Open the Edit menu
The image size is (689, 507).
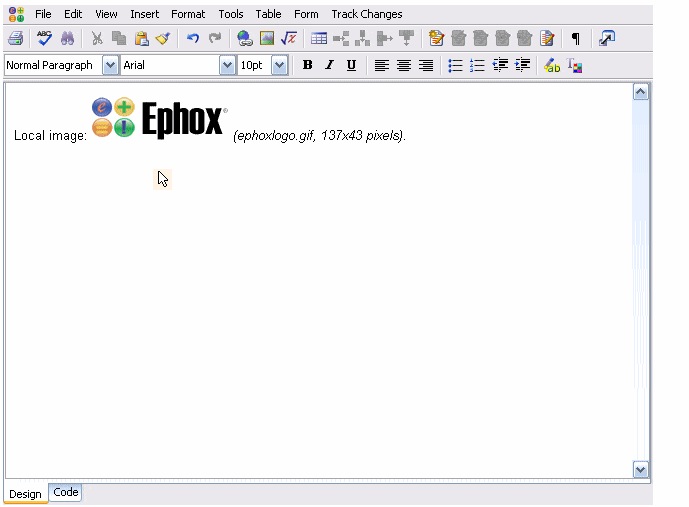tap(73, 14)
